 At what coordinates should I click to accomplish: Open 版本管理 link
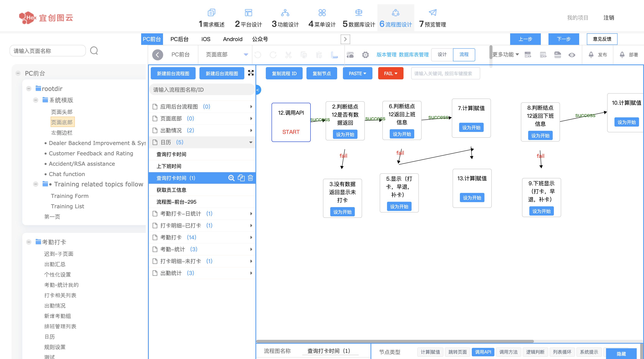[x=386, y=54]
